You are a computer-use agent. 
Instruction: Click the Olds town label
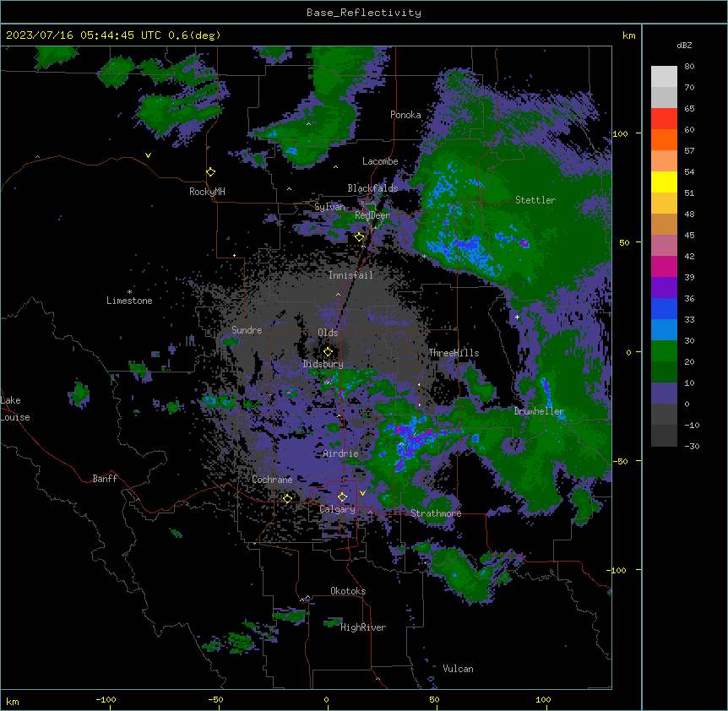pos(328,333)
